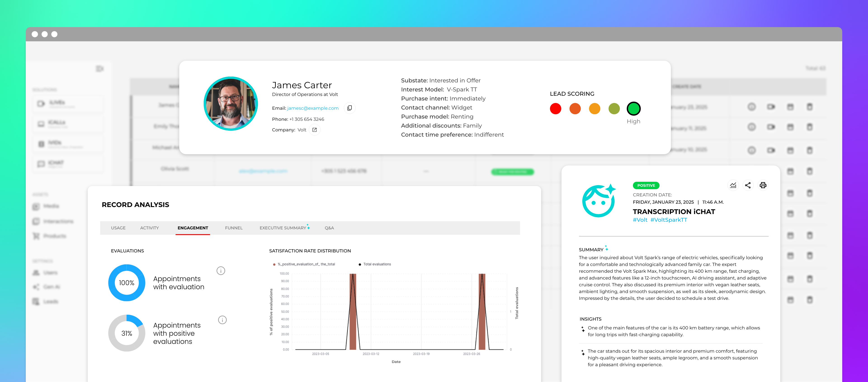
Task: Open the EXECUTIVE SUMMARY tab
Action: pos(283,228)
